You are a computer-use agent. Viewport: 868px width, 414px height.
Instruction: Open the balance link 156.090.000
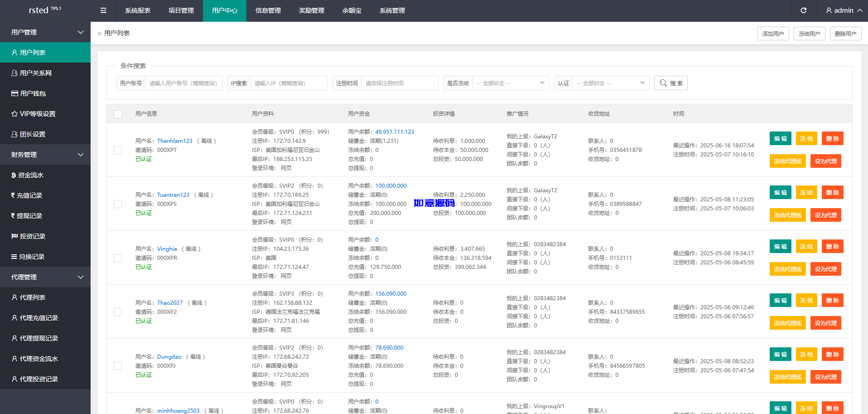[x=391, y=294]
